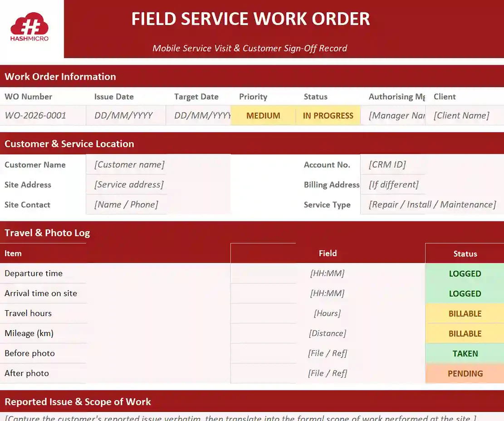Screen dimensions: 504x421
Task: Click the Target Date column label
Action: (x=196, y=97)
